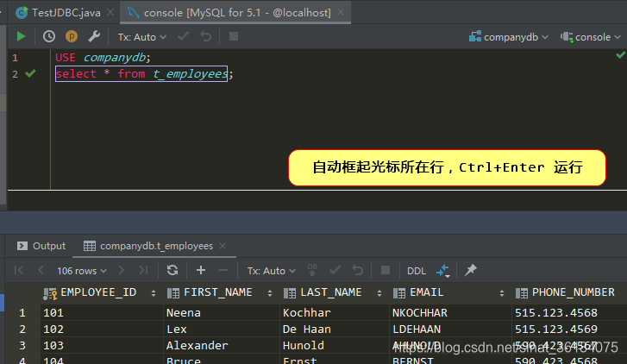Click the DB submit arrow in the result toolbar
This screenshot has width=627, height=364.
point(312,270)
